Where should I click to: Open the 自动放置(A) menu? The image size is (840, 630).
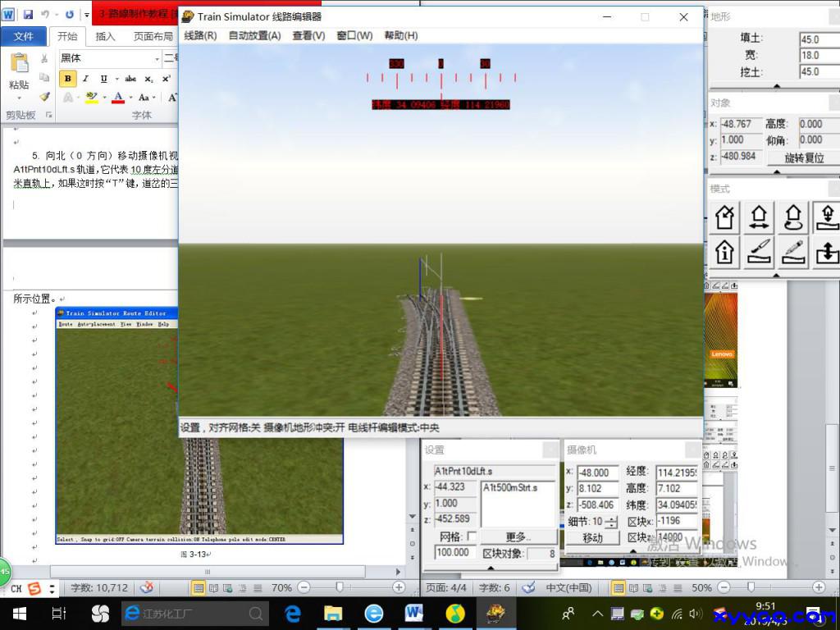click(x=254, y=35)
